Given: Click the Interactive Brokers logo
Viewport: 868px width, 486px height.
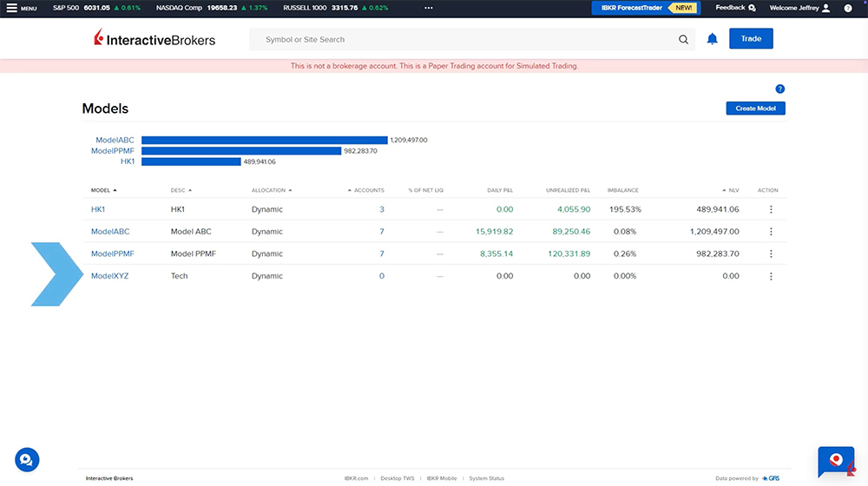Looking at the screenshot, I should (155, 39).
